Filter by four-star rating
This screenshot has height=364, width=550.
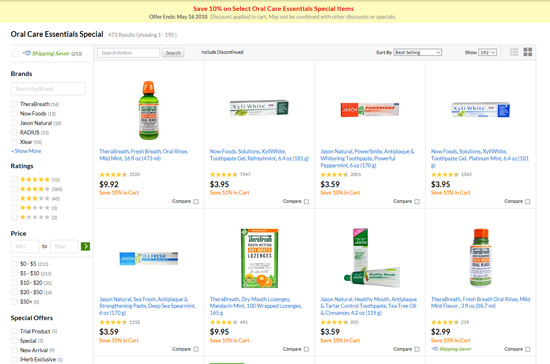35,189
